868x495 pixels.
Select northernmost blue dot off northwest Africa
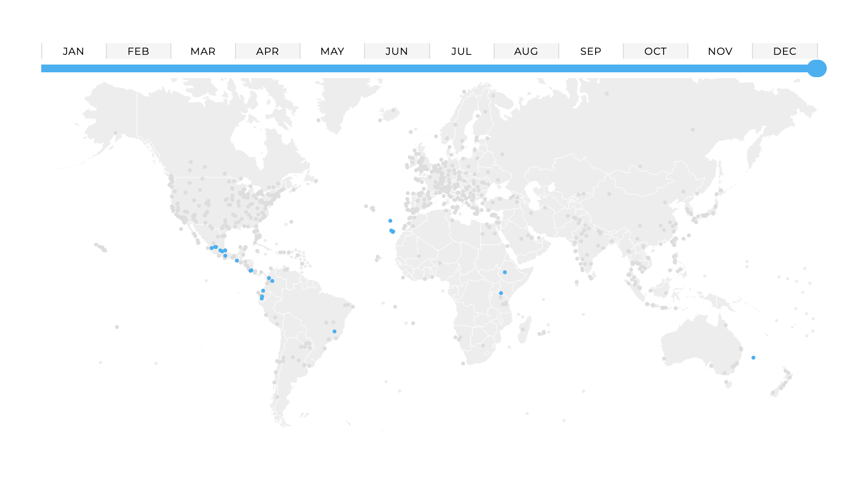[390, 221]
